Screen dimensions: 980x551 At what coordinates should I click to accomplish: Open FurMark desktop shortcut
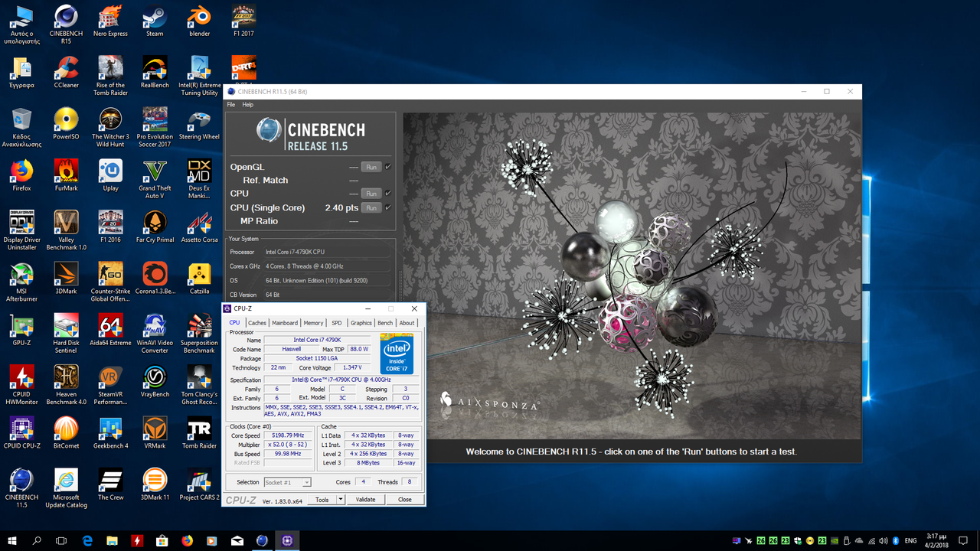[66, 176]
